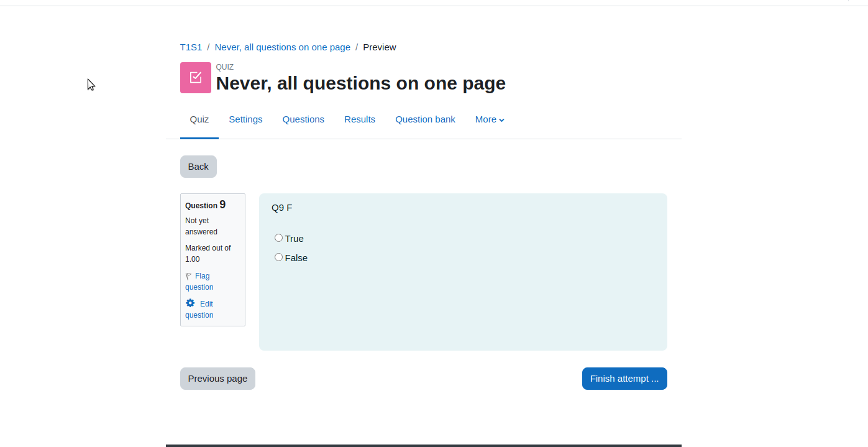Image resolution: width=868 pixels, height=447 pixels.
Task: Open the T1S1 breadcrumb link
Action: pos(191,47)
